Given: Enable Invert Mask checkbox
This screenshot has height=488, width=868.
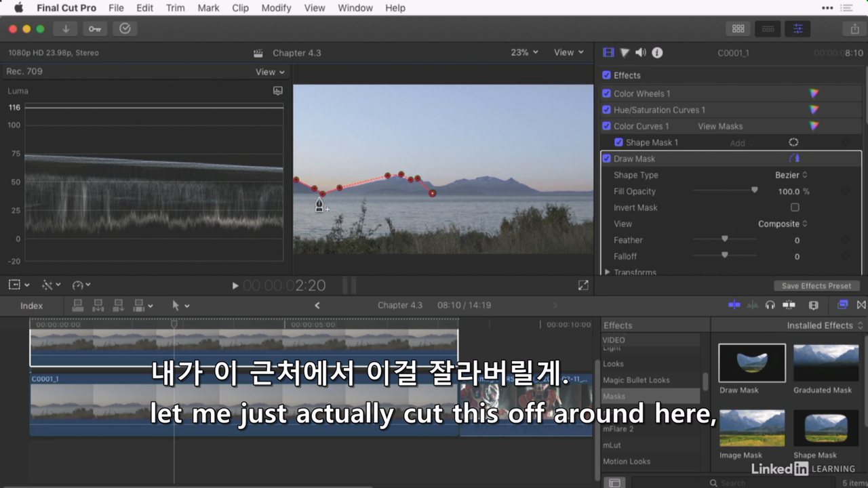Looking at the screenshot, I should (x=795, y=207).
